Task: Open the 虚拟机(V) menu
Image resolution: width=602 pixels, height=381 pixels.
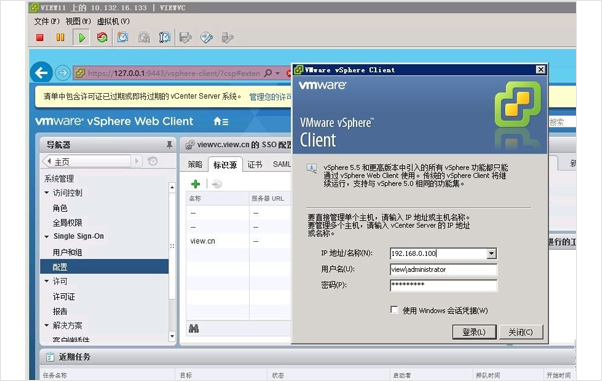Action: [113, 21]
